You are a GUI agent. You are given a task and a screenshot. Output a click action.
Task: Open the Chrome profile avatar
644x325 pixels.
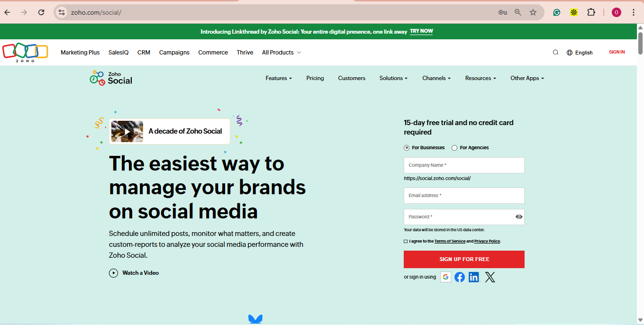point(617,12)
